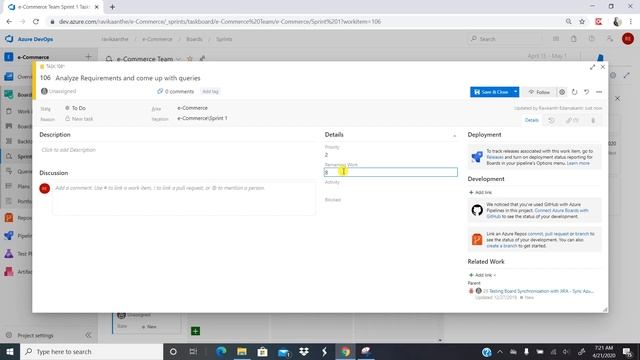
Task: Open File Explorer from taskbar
Action: pos(242,351)
